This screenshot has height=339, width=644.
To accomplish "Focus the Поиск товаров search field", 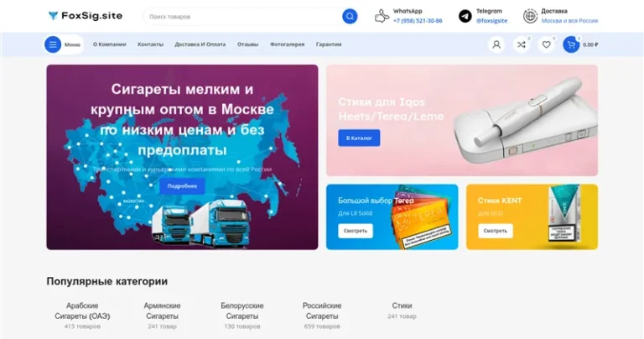I will (x=243, y=17).
